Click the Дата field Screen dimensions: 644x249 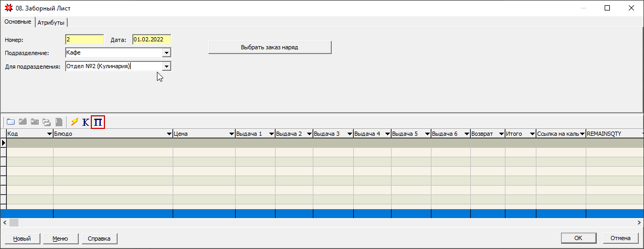click(151, 39)
